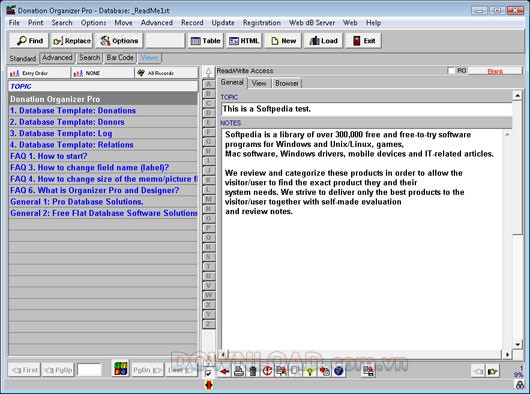Click the NONE sort button
The width and height of the screenshot is (530, 394).
[102, 73]
